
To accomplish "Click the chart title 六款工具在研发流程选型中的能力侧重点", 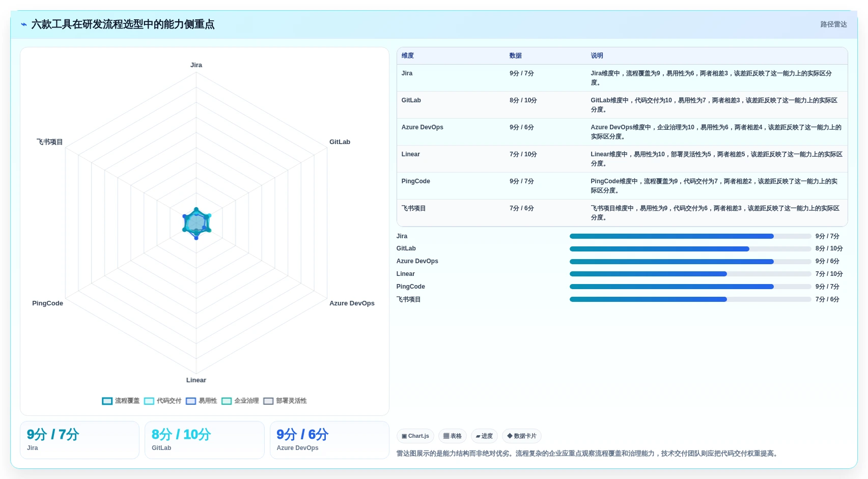I will pos(123,24).
